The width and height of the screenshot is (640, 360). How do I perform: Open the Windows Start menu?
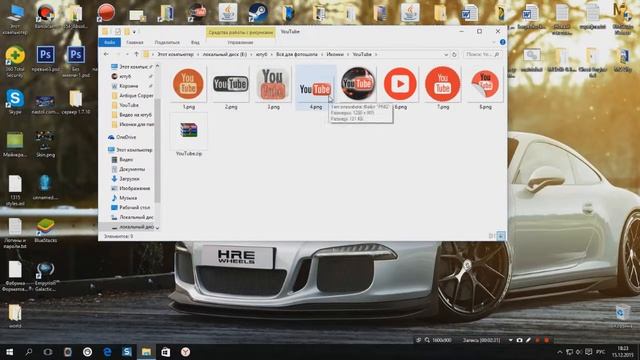point(9,352)
